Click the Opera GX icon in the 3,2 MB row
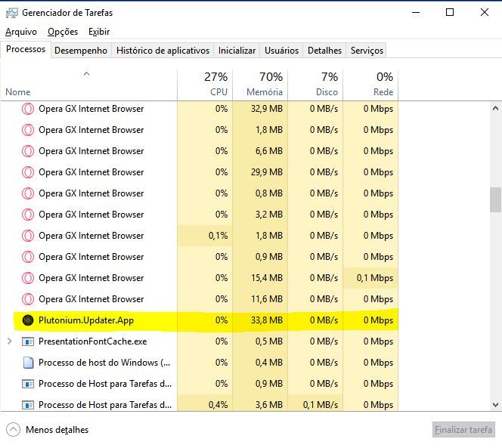The height and width of the screenshot is (448, 502). pyautogui.click(x=28, y=215)
